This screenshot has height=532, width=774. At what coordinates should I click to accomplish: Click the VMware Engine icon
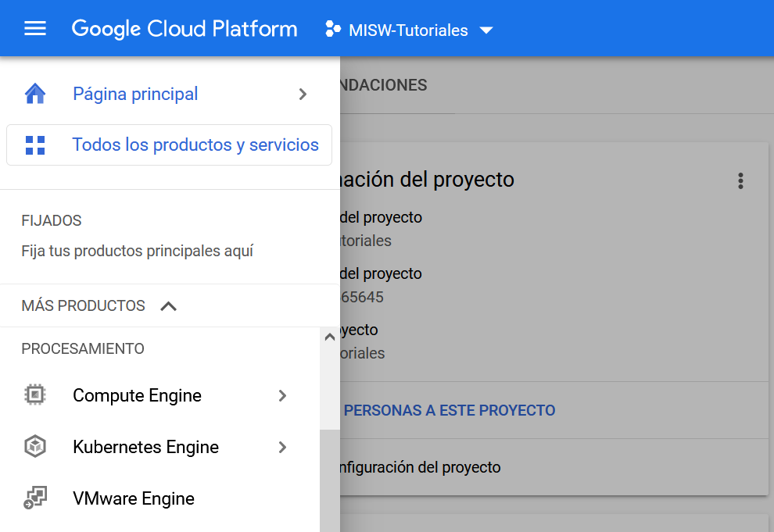[x=35, y=498]
